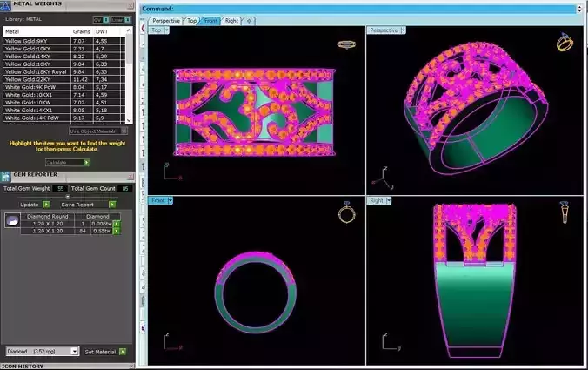Viewport: 588px width, 370px height.
Task: Click the green arrow next to Calculate
Action: pyautogui.click(x=87, y=163)
